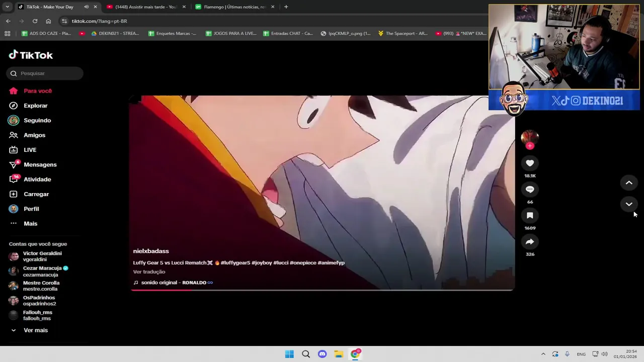The image size is (644, 362).
Task: Open Cezar Maracuja's account
Action: [x=38, y=271]
